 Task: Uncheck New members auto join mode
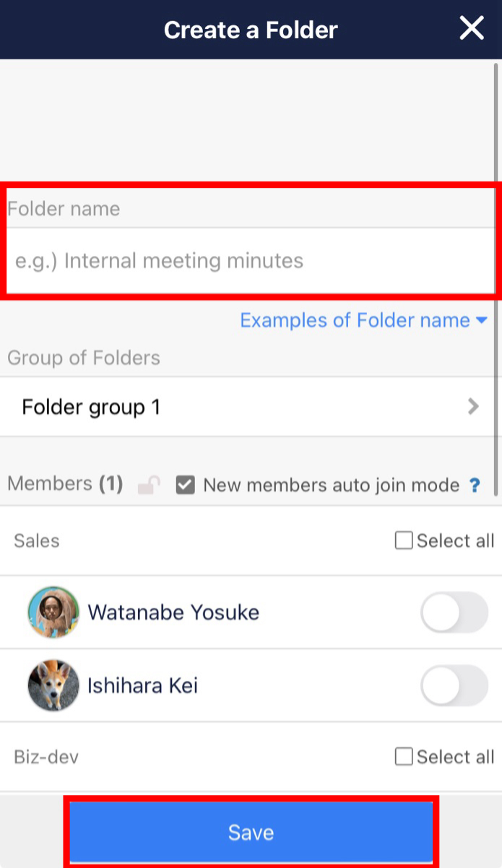[x=186, y=485]
